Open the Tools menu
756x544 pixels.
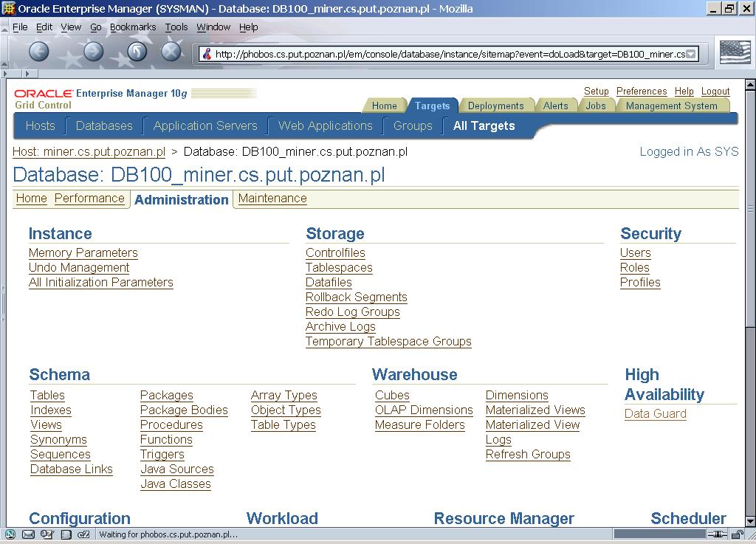(176, 27)
